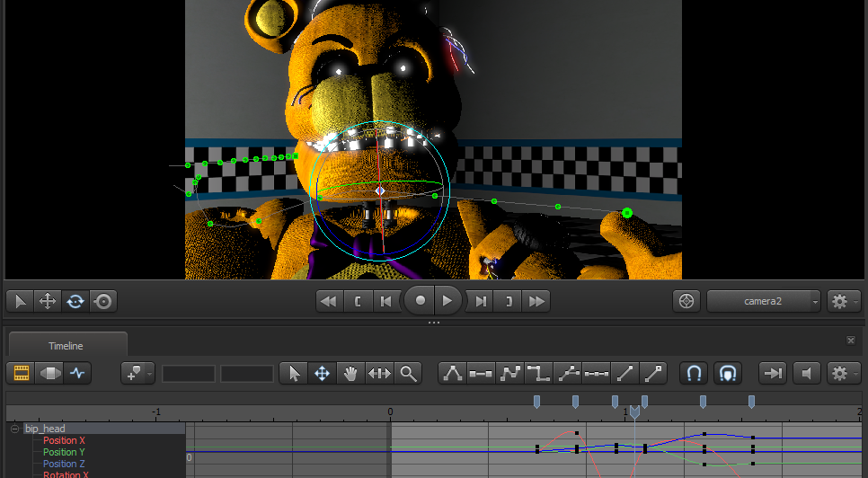
Task: Close the Timeline panel
Action: click(x=851, y=341)
